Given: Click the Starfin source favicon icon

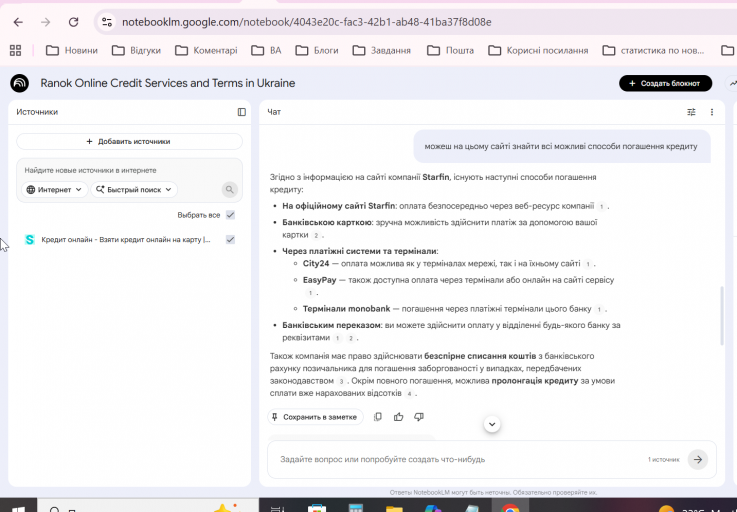Looking at the screenshot, I should [30, 240].
